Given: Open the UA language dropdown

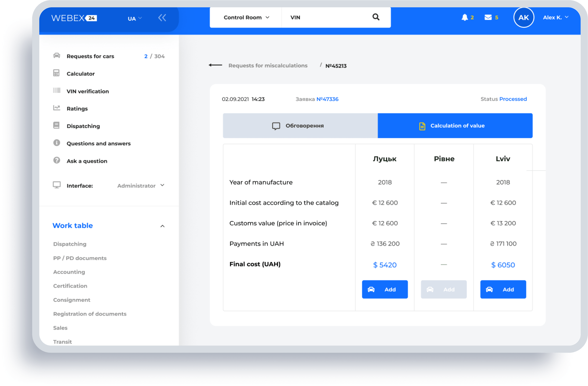Looking at the screenshot, I should (135, 18).
